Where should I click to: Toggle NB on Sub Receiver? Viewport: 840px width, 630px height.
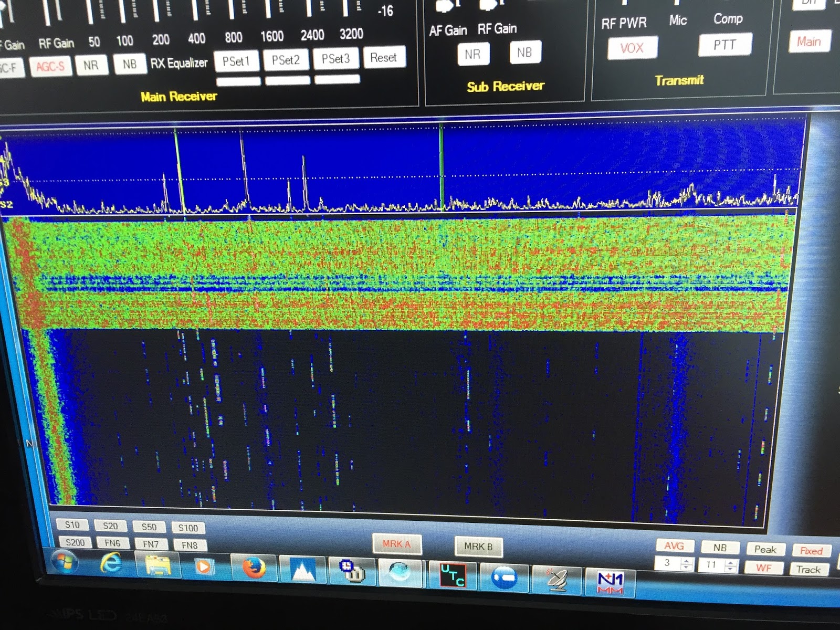pos(524,52)
